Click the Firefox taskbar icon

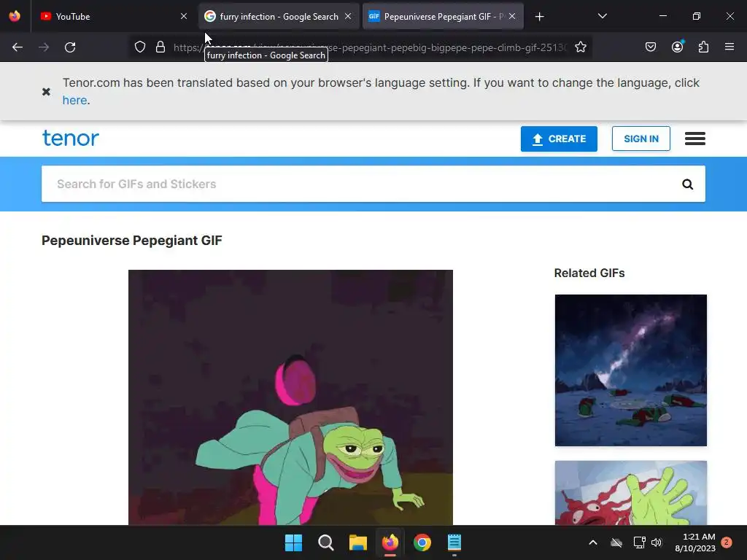tap(390, 542)
